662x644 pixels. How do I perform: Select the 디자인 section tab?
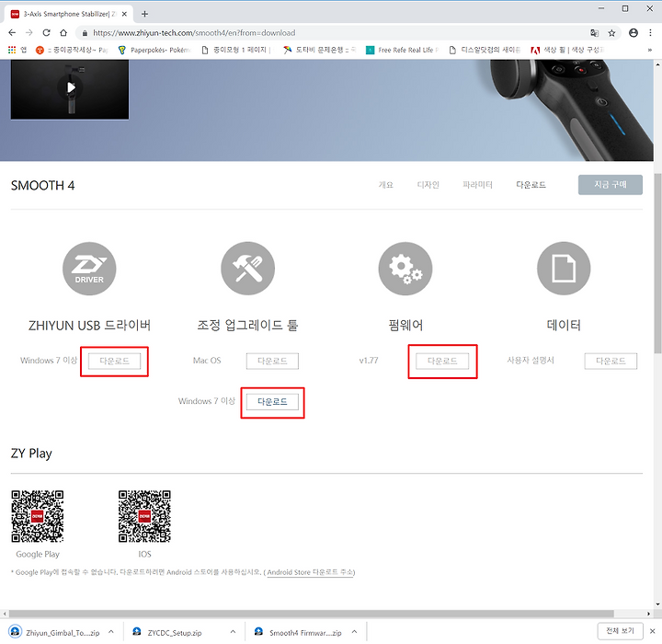428,185
